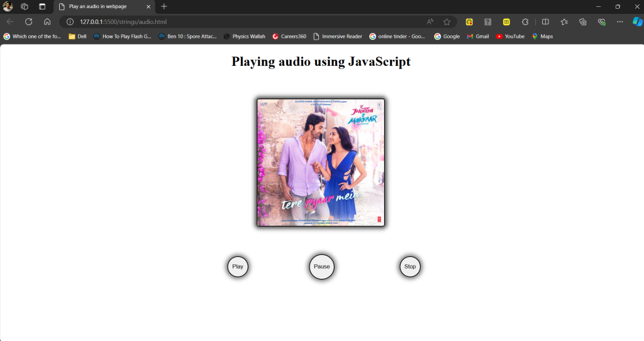Image resolution: width=644 pixels, height=341 pixels.
Task: Add this page to favorites star
Action: (x=447, y=22)
